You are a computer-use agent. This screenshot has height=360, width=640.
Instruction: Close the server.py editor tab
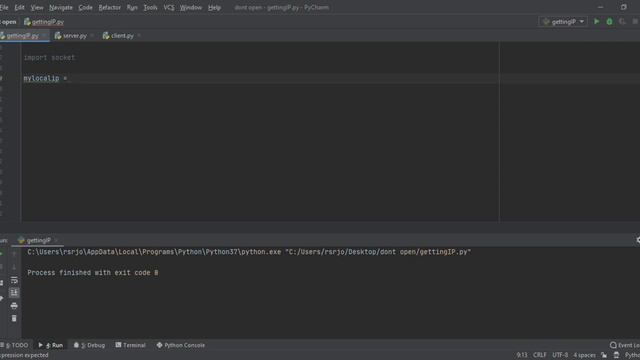tap(92, 36)
